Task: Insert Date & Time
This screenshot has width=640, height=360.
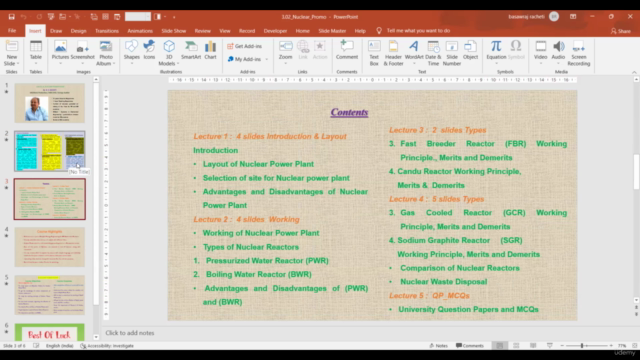Action: tap(433, 53)
